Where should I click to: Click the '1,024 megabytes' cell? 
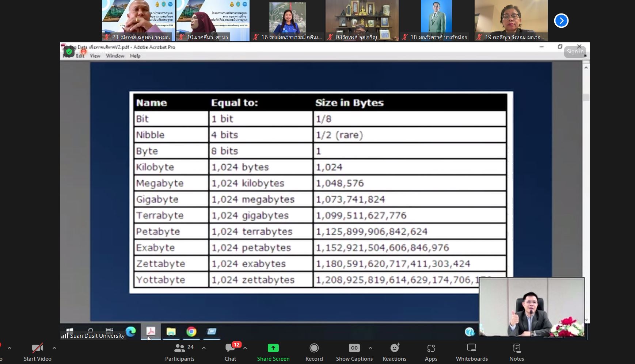point(261,199)
